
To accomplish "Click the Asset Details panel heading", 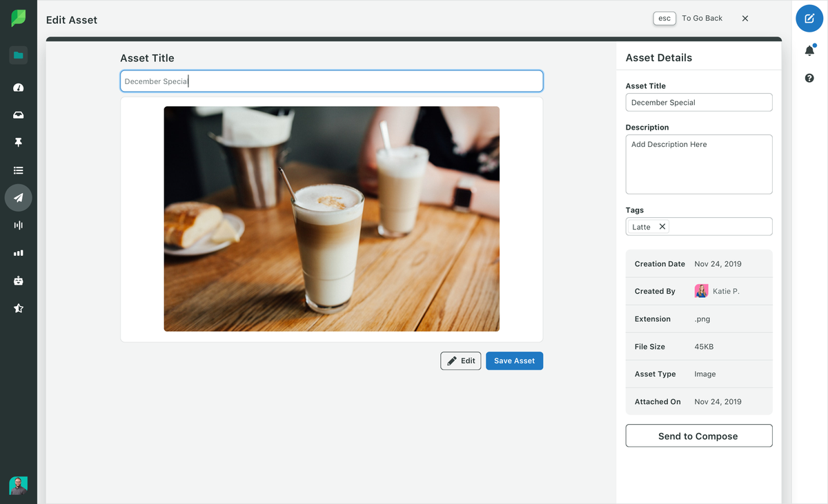I will click(659, 58).
